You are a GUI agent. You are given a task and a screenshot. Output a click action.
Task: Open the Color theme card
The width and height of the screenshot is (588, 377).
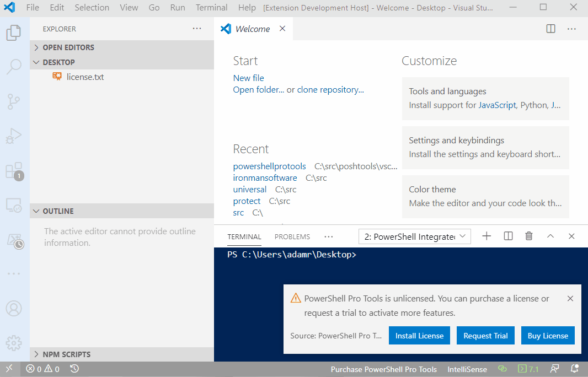click(485, 196)
